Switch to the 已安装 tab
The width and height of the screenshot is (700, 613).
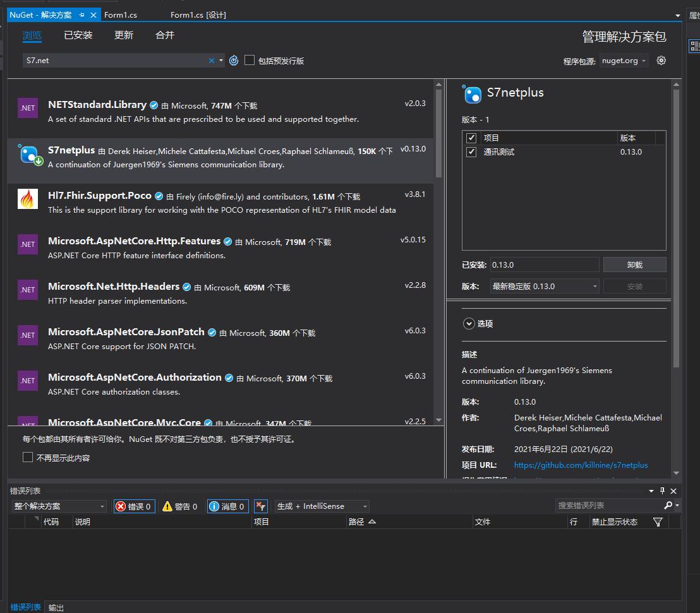point(78,35)
